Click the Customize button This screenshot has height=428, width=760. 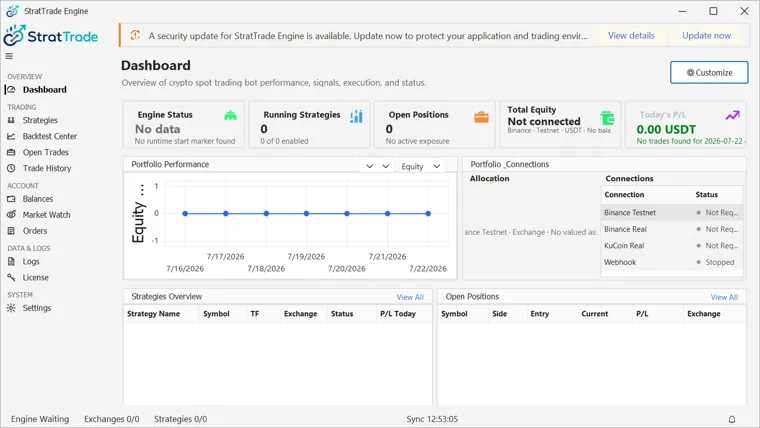click(x=709, y=73)
